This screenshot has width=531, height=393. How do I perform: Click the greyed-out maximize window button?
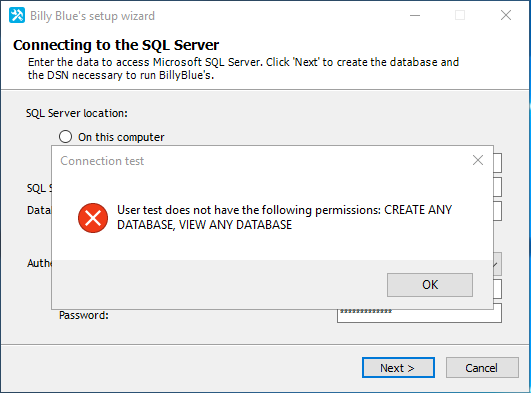[x=460, y=16]
